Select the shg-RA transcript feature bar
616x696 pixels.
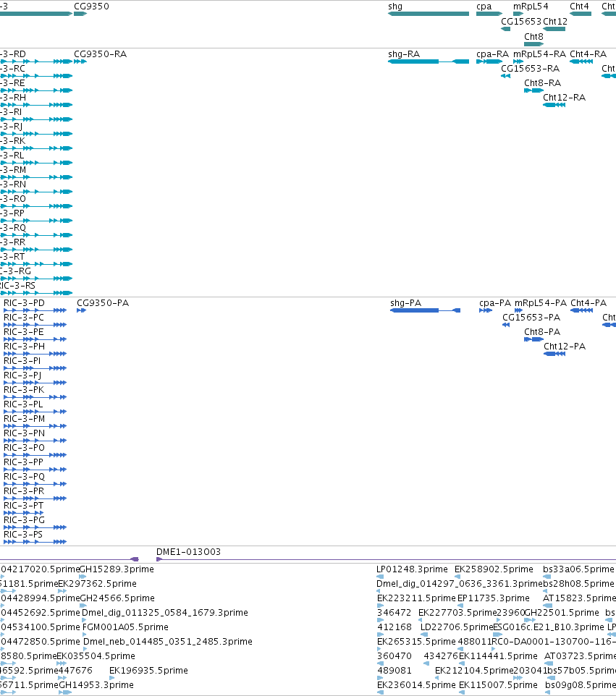[x=429, y=61]
